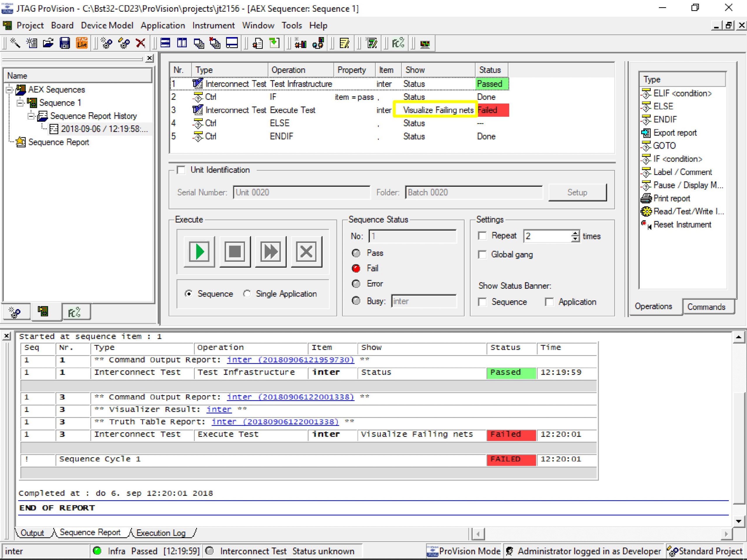
Task: Decrease the Repeat times spinner value
Action: [x=575, y=239]
